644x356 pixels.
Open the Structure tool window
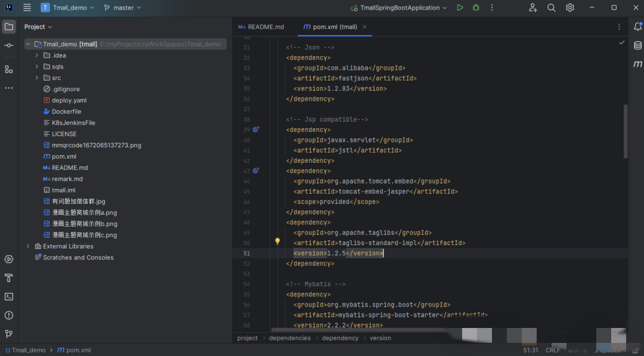8,69
